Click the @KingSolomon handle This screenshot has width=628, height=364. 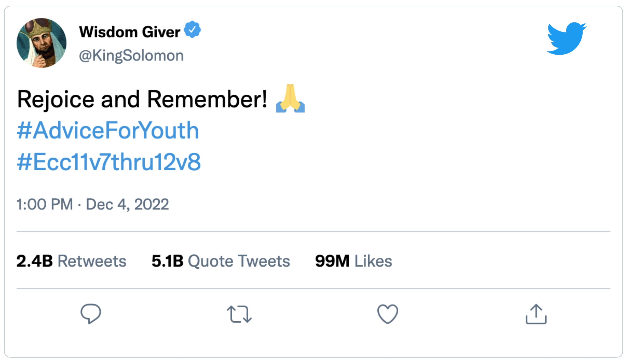[131, 55]
